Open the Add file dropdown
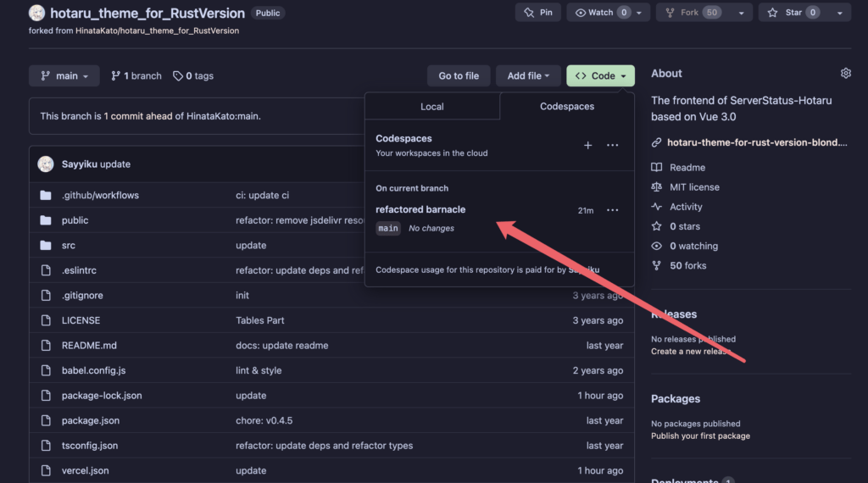Image resolution: width=868 pixels, height=483 pixels. point(528,75)
